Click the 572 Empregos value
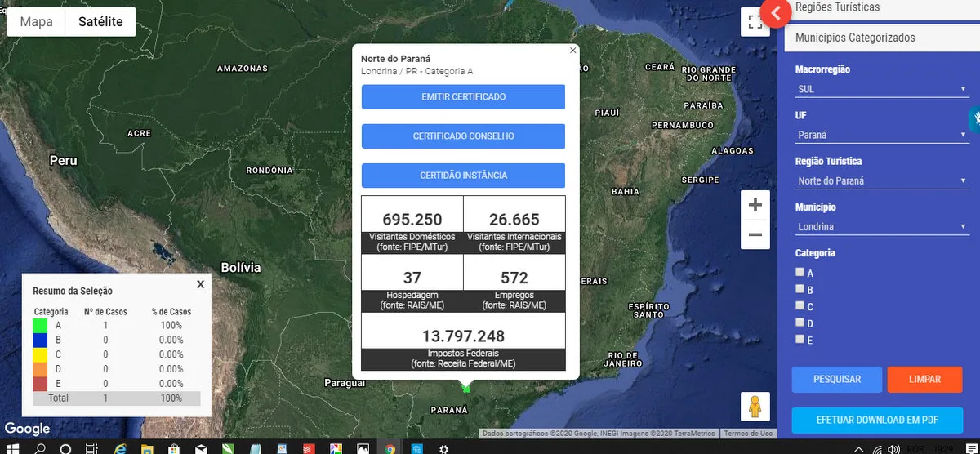 pos(514,278)
